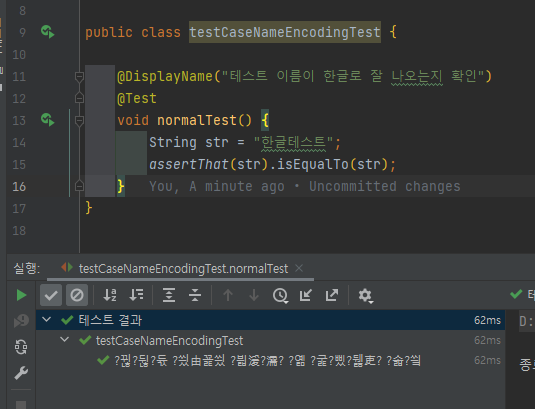Click the normalTest method name

click(197, 120)
